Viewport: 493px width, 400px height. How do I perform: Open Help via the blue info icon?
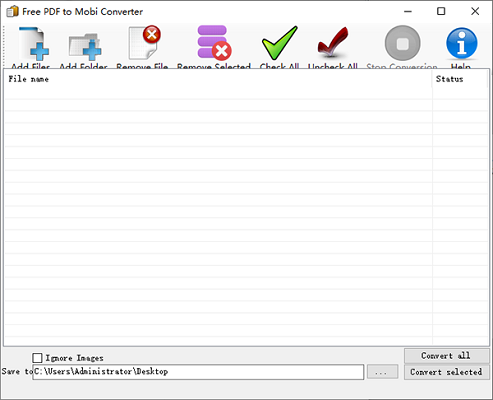(462, 43)
